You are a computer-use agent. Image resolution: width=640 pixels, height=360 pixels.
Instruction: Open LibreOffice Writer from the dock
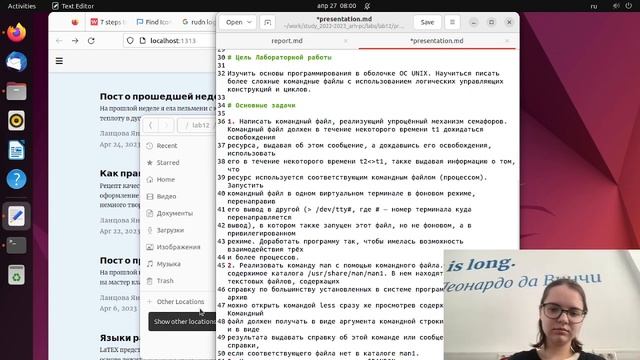click(x=16, y=150)
